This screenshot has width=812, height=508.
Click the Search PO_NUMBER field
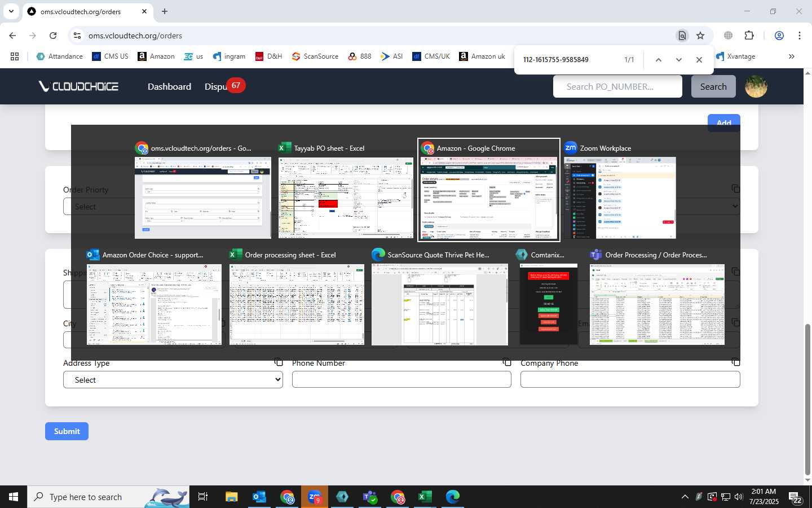617,86
